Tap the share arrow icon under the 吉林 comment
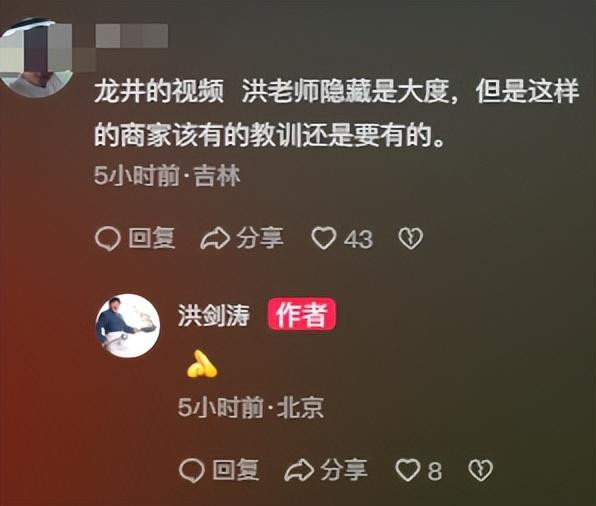Screen dimensions: 596x506 click(x=215, y=239)
